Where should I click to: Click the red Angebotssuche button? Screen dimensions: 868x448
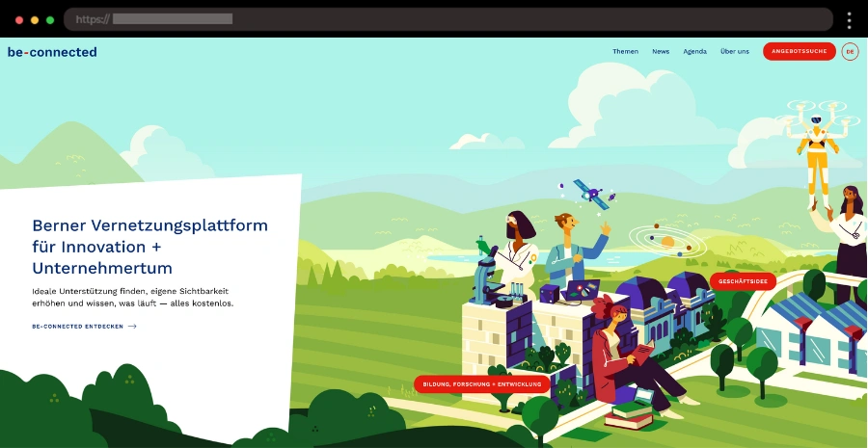point(799,52)
